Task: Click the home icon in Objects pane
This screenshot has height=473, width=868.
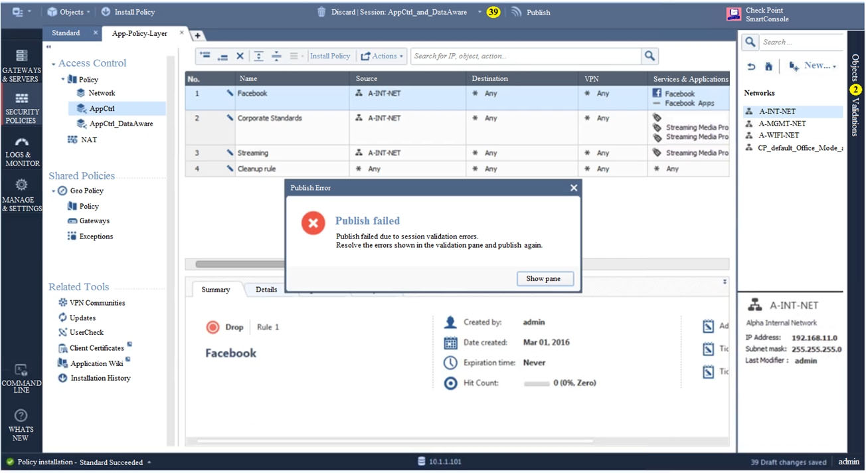Action: pyautogui.click(x=768, y=66)
